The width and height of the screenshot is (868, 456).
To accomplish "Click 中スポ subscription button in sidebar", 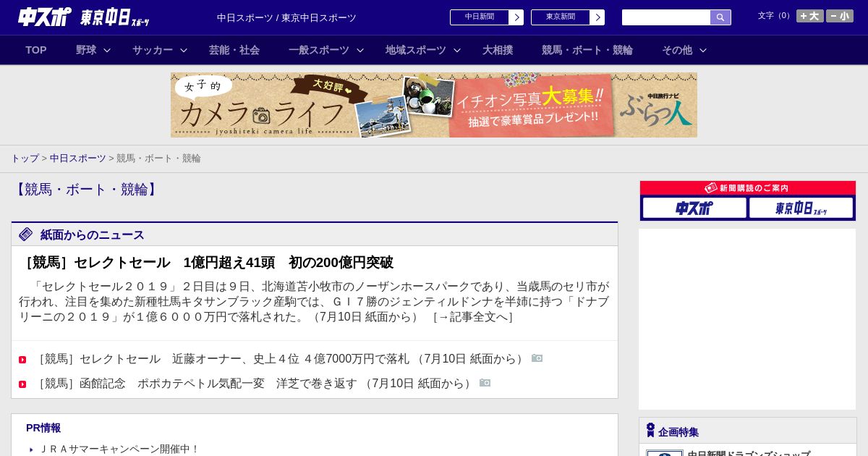I will [x=694, y=208].
